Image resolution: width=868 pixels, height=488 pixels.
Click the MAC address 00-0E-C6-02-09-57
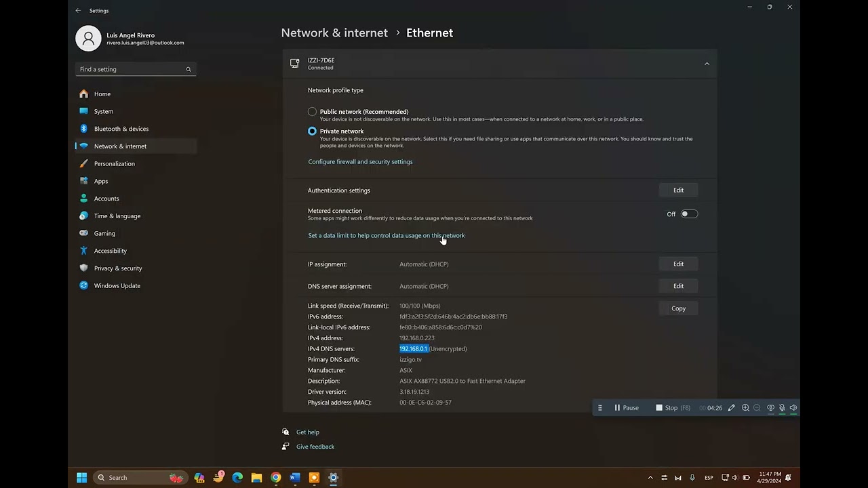tap(425, 403)
